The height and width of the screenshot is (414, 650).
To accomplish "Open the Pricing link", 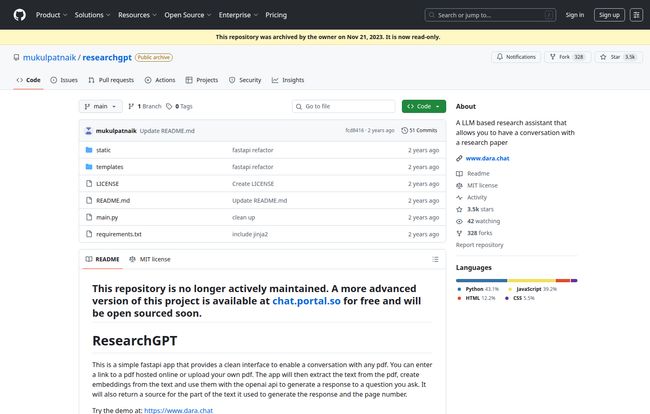I will point(276,15).
